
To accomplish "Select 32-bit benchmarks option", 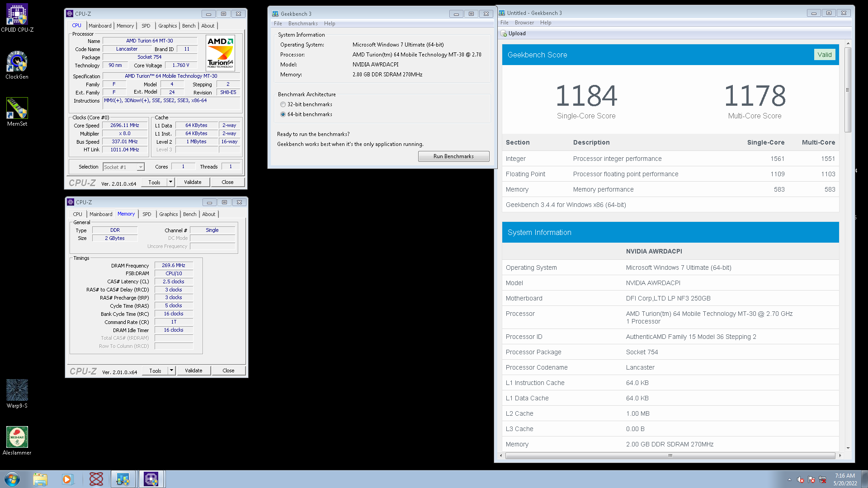I will [283, 104].
